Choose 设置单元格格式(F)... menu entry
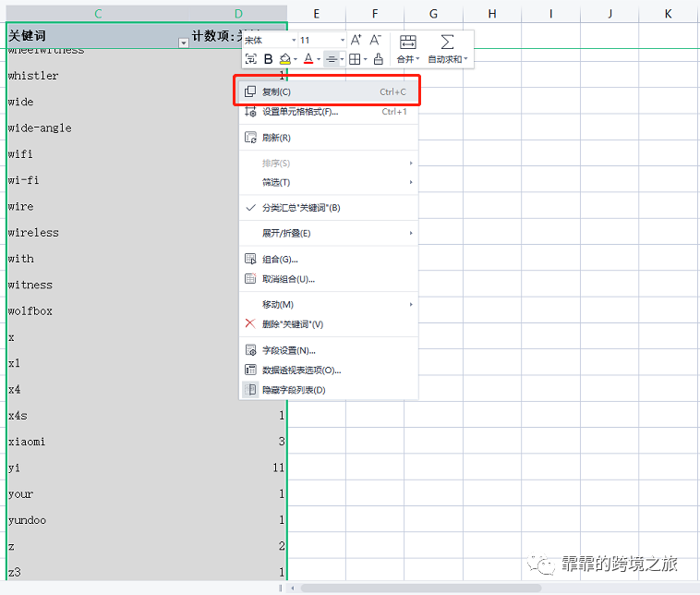Viewport: 700px width, 595px height. point(329,112)
